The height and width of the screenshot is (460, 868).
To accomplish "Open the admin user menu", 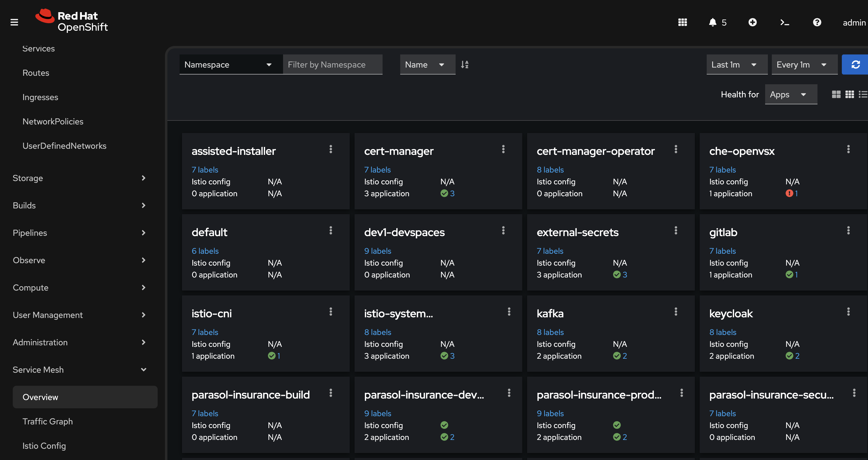I will 853,22.
